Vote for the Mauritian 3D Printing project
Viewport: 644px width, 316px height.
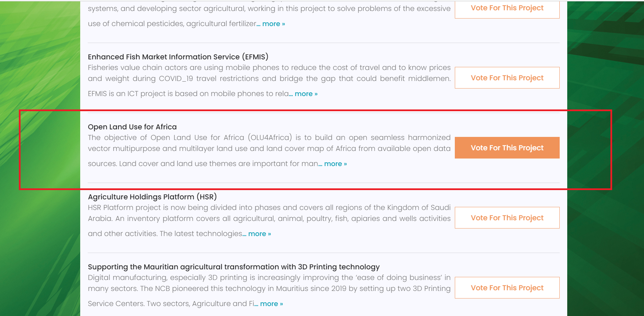(x=507, y=288)
